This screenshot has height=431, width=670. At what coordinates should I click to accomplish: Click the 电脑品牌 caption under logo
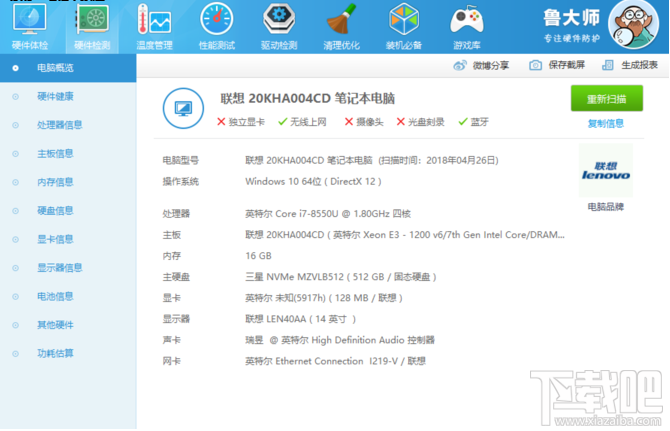(605, 207)
